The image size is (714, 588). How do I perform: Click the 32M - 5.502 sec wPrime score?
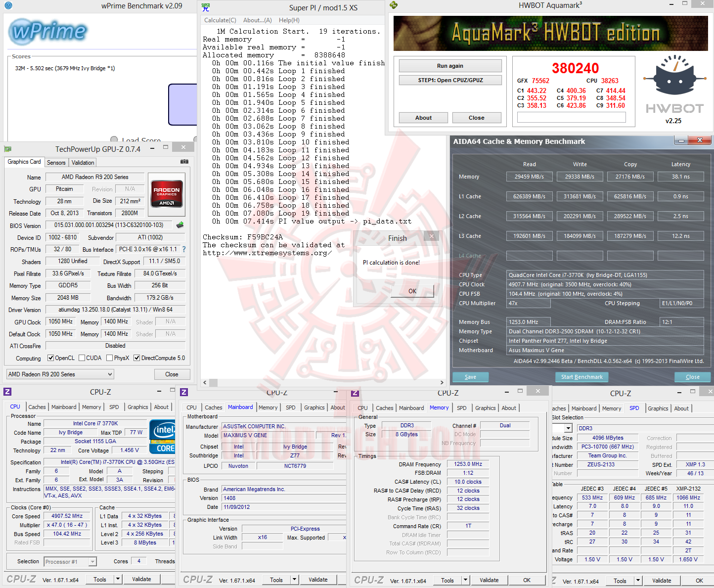[65, 68]
